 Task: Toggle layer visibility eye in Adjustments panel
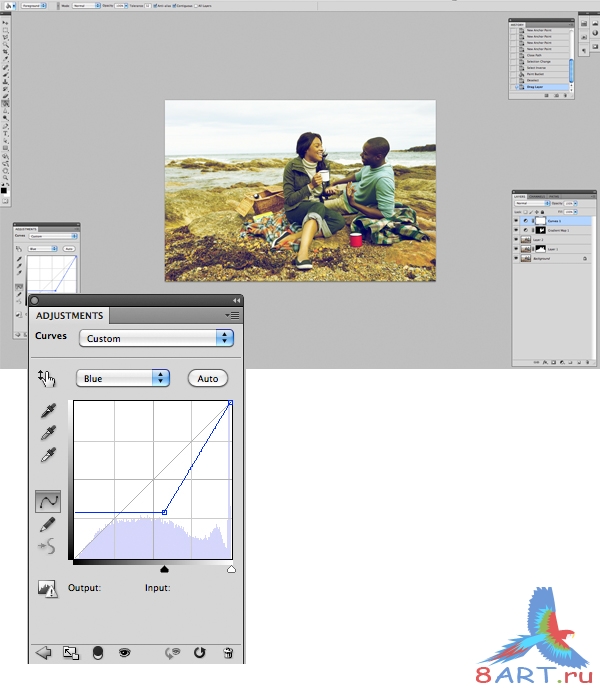pos(125,652)
